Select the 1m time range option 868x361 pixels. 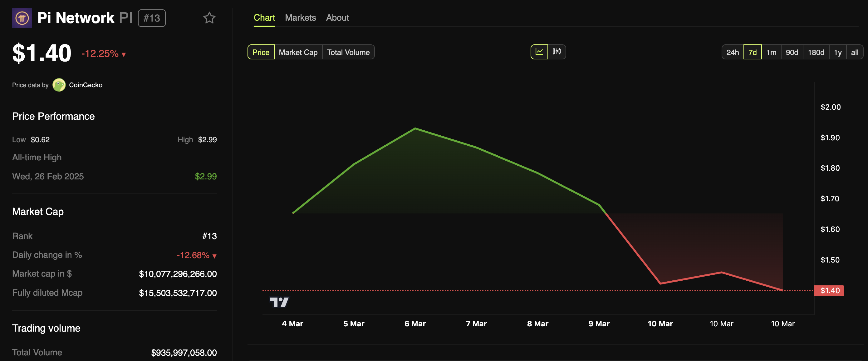pos(772,51)
